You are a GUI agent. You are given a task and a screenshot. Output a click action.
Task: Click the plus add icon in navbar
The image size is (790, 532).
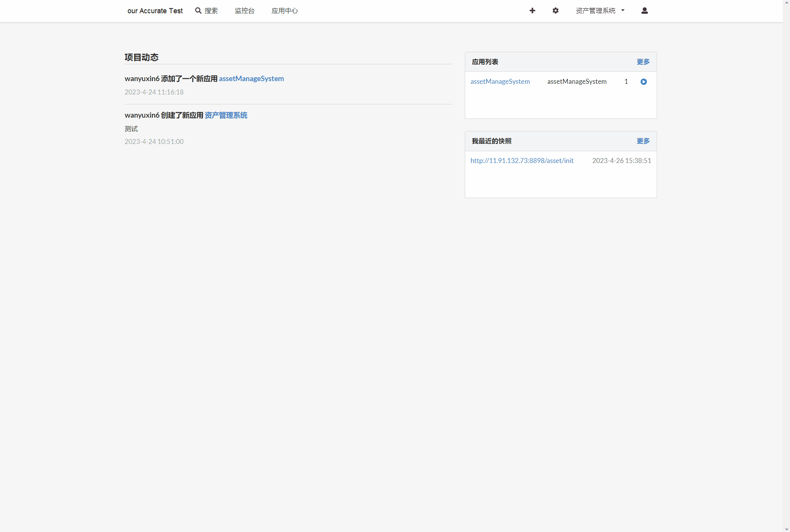pyautogui.click(x=532, y=11)
